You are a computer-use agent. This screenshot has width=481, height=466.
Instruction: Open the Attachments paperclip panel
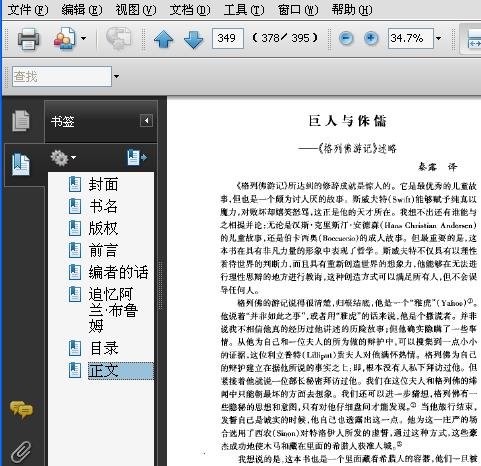tap(21, 452)
